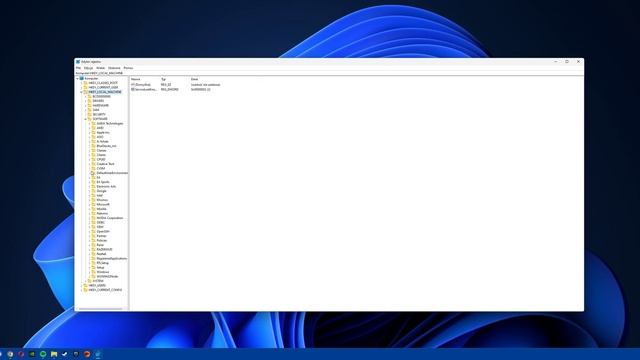
Task: Click the binary DWORD value icon in the second row
Action: [x=133, y=89]
